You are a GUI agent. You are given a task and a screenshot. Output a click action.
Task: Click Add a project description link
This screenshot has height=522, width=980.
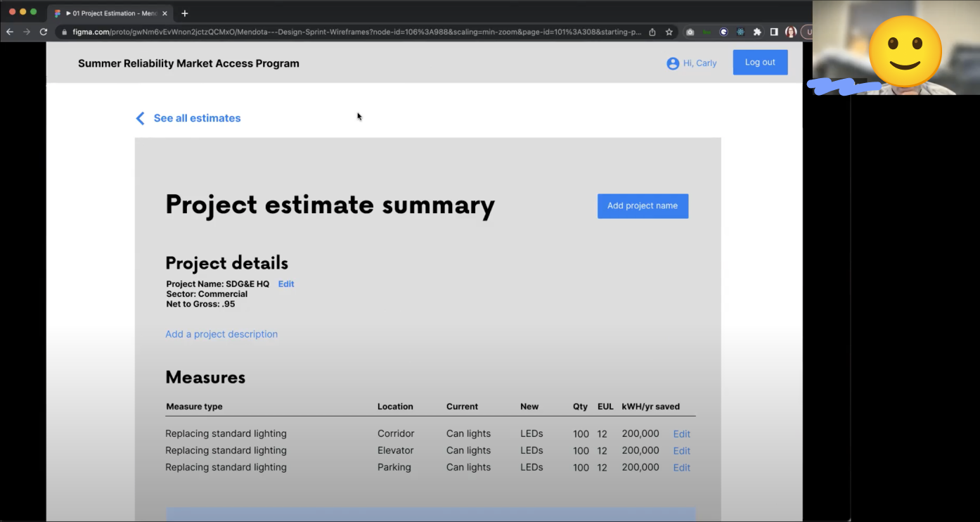point(221,334)
